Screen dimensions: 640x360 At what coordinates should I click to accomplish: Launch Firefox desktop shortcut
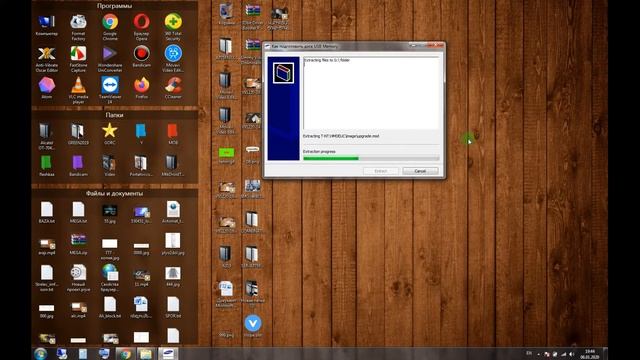(x=141, y=88)
